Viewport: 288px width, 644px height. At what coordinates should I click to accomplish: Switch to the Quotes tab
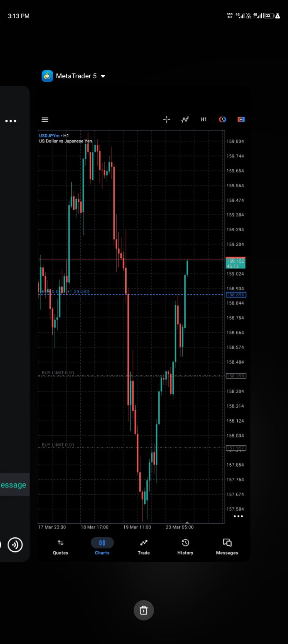pyautogui.click(x=60, y=547)
